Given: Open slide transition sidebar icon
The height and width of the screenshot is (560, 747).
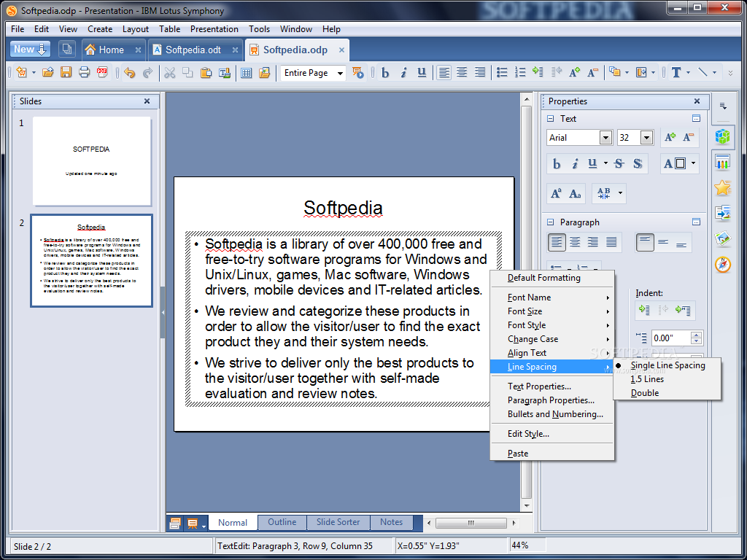Looking at the screenshot, I should coord(723,213).
